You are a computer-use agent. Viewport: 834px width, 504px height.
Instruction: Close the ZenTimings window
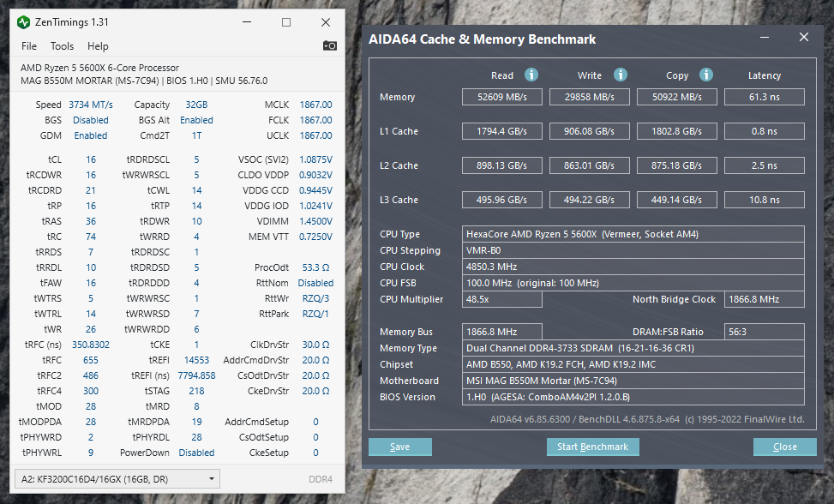pos(326,22)
